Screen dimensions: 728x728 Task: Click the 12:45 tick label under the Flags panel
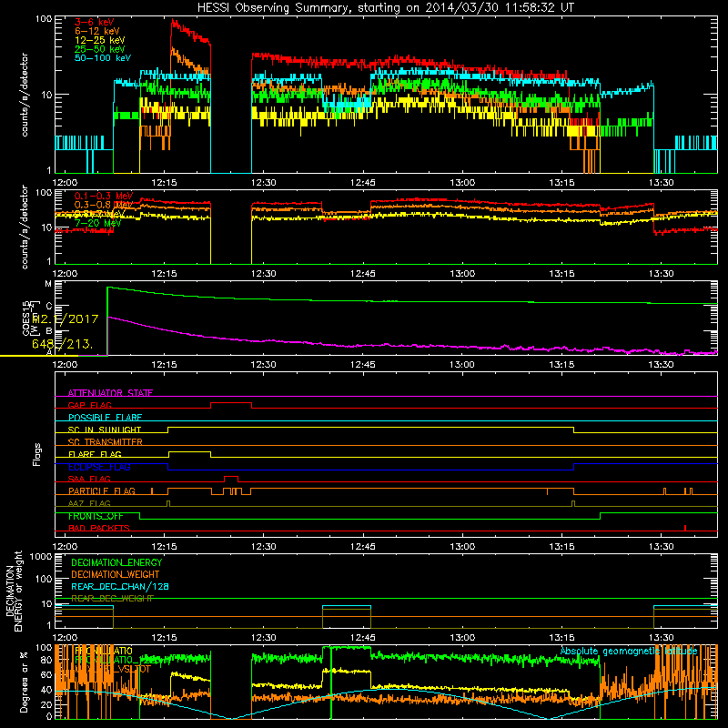[x=362, y=547]
